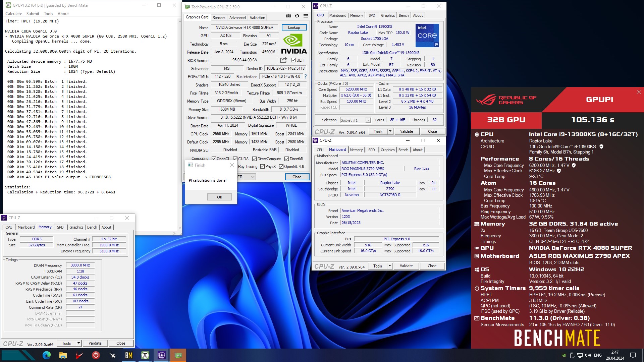Click the scroll up arrow in the GPUPI log

[180, 21]
